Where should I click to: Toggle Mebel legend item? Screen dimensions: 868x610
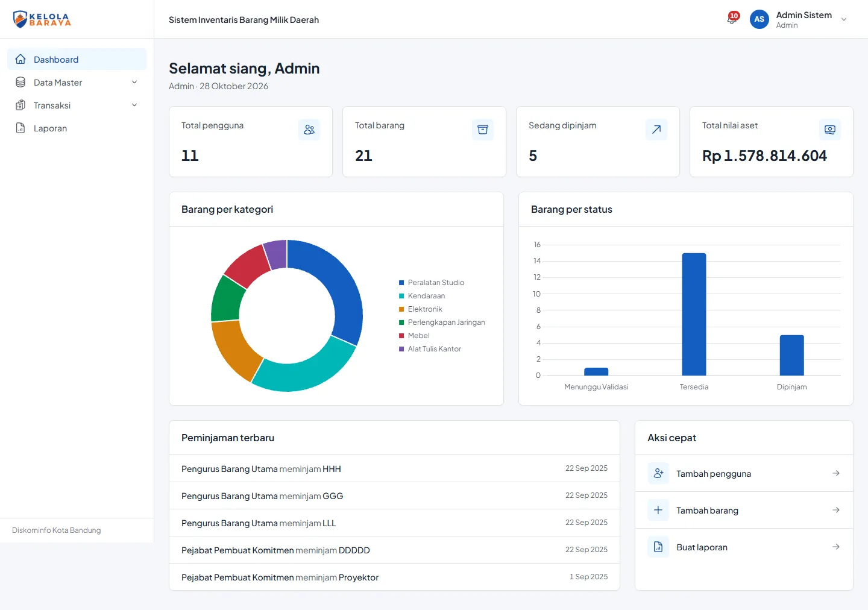click(x=414, y=336)
